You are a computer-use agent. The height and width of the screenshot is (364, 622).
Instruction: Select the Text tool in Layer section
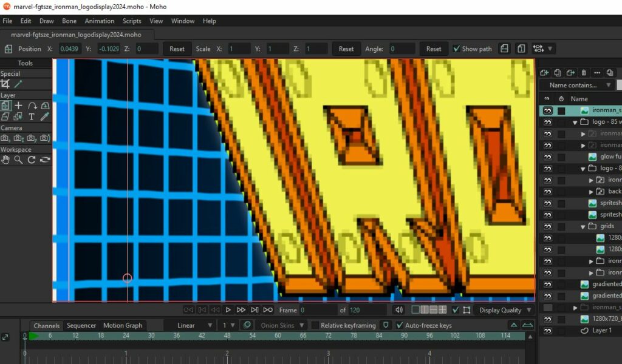point(31,116)
